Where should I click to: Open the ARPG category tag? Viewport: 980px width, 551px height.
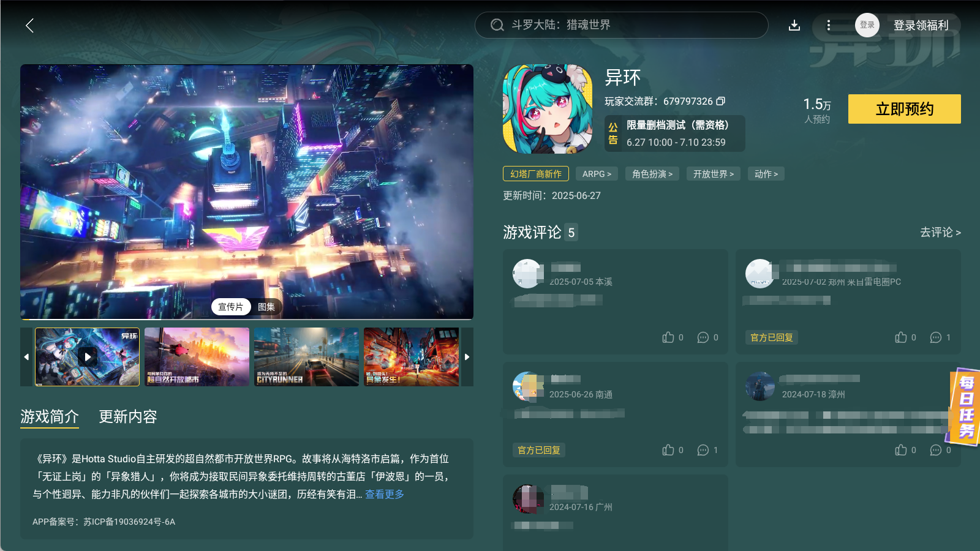tap(597, 173)
